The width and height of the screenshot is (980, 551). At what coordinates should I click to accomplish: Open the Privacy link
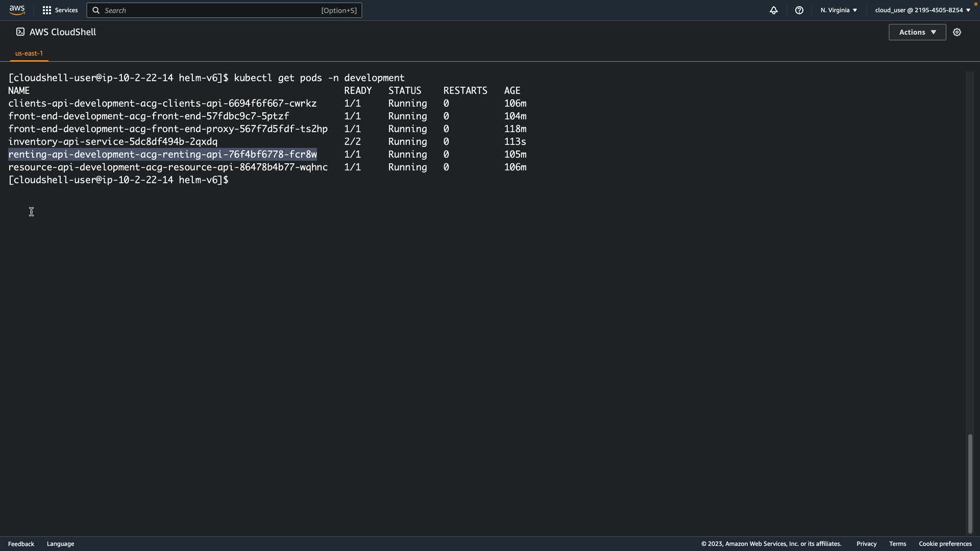tap(866, 544)
